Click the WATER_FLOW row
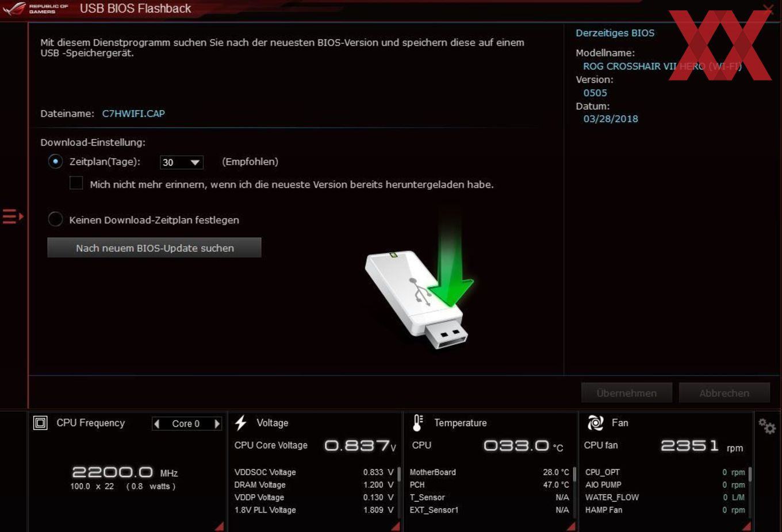Image resolution: width=782 pixels, height=532 pixels. (x=665, y=498)
